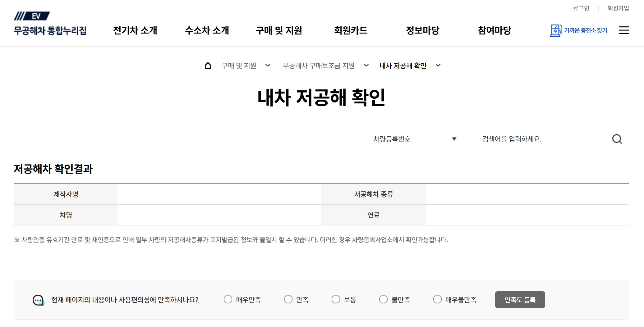Expand the 구매 및 지원 breadcrumb menu
This screenshot has width=644, height=327.
(268, 66)
